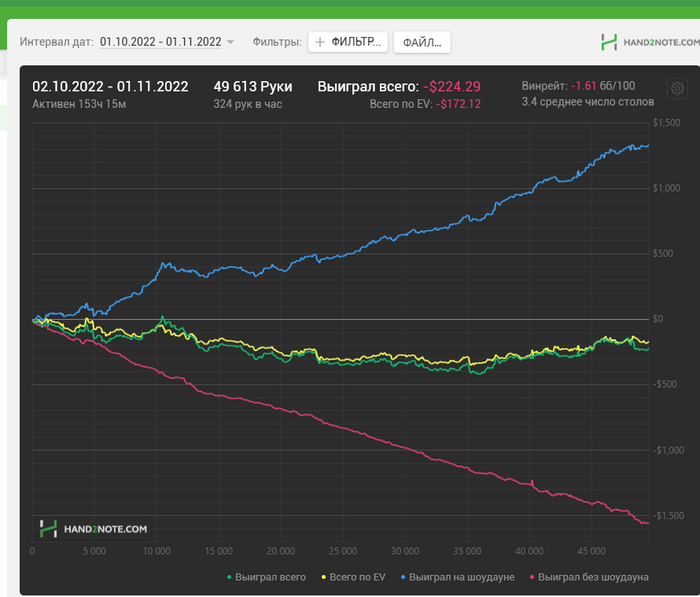The image size is (700, 597).
Task: Click the 49 613 Руки hands count
Action: tap(253, 86)
